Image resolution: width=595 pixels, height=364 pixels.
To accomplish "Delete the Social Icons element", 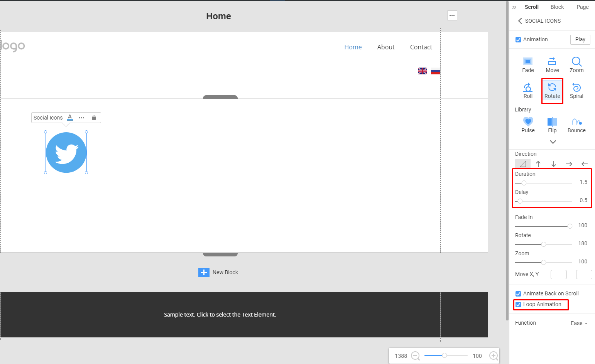I will tap(94, 118).
